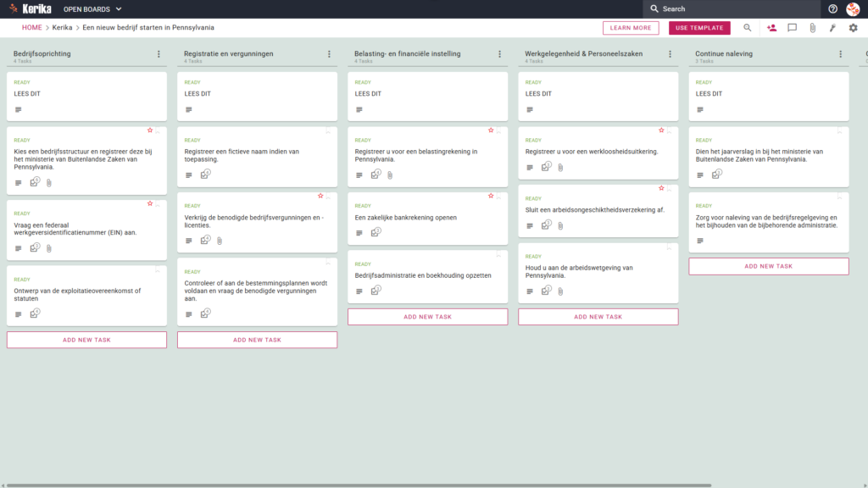This screenshot has width=868, height=488.
Task: Click the Continue naleving column title
Action: tap(724, 53)
